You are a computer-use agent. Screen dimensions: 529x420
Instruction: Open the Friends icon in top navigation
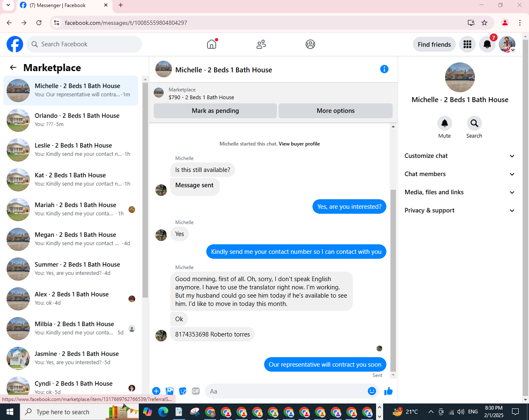pyautogui.click(x=261, y=44)
